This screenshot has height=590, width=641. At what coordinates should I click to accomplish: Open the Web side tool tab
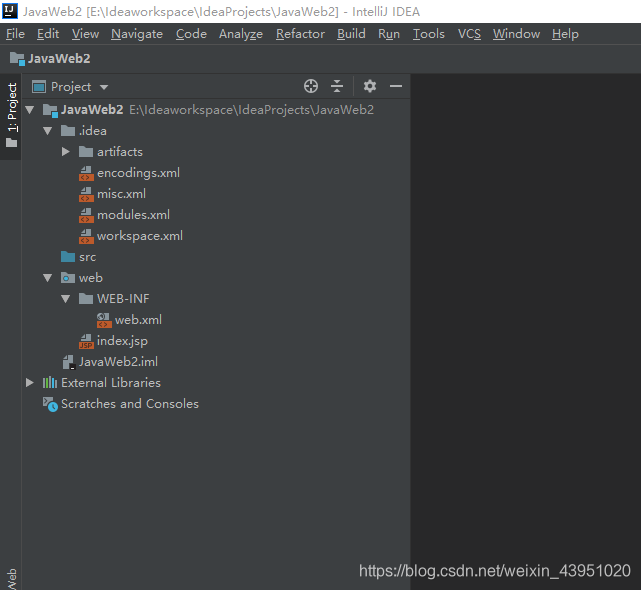tap(11, 579)
